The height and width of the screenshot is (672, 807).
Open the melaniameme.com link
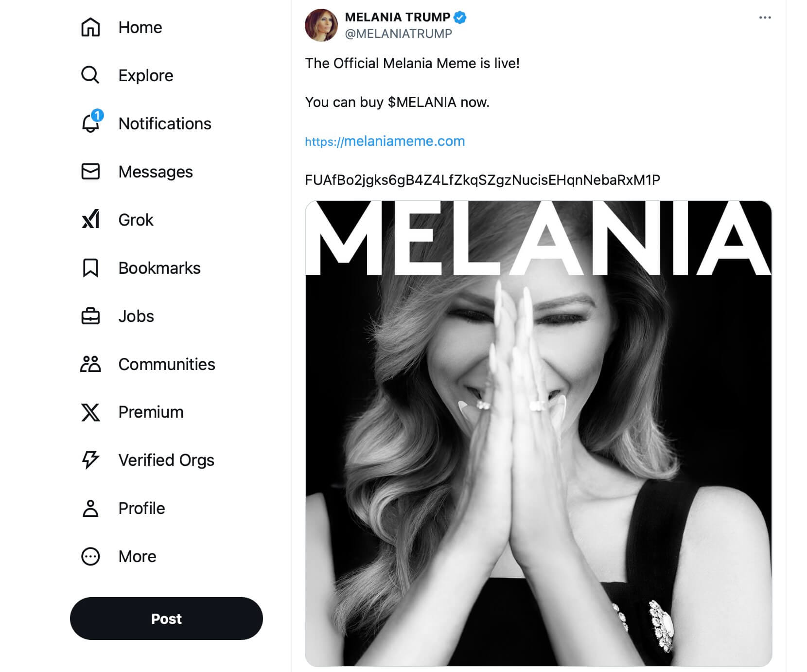(x=385, y=141)
